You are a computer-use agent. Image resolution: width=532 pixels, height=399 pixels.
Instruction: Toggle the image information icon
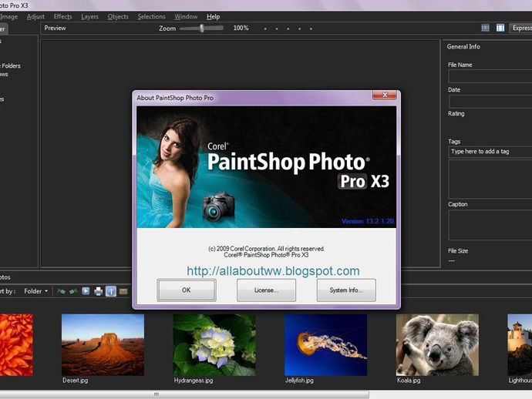[x=110, y=291]
